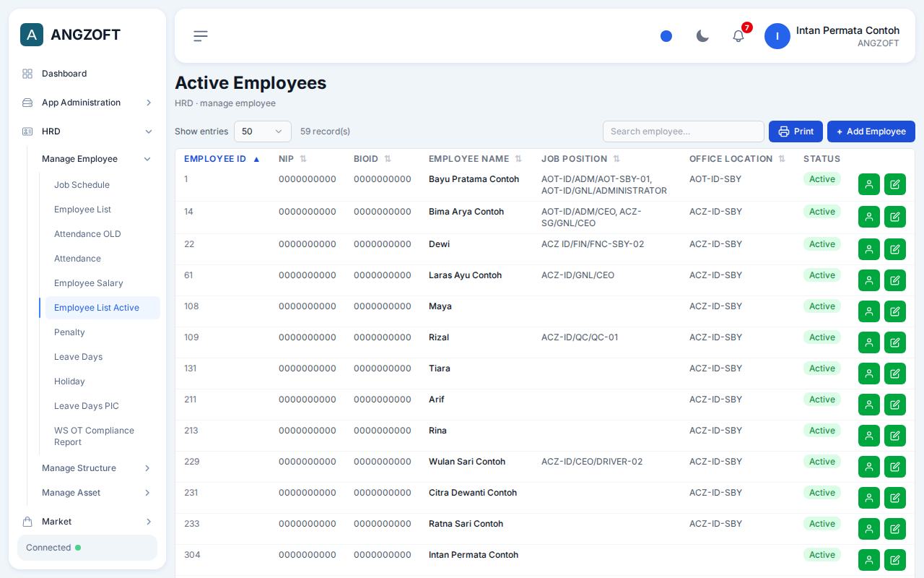924x578 pixels.
Task: Go to Dashboard
Action: 87,74
